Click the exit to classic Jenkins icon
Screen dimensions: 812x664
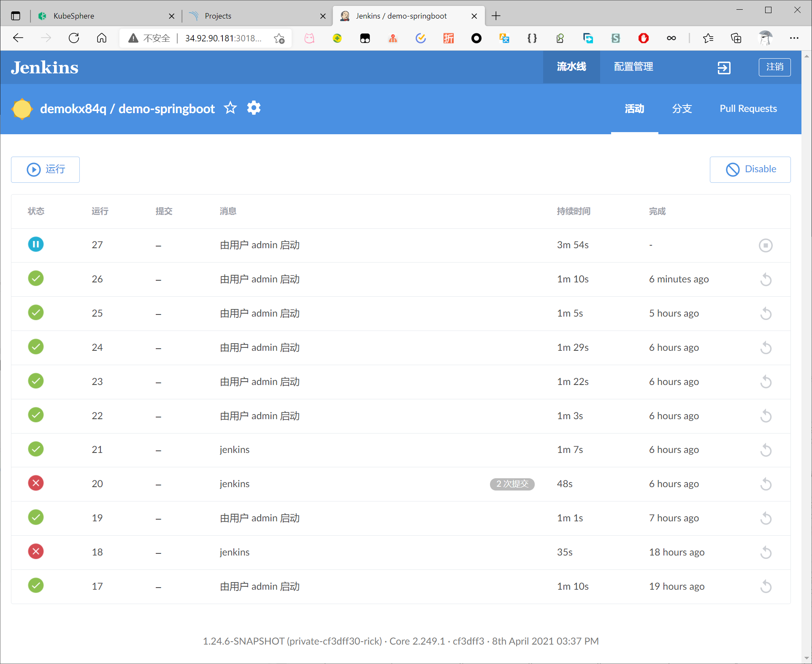click(x=724, y=68)
